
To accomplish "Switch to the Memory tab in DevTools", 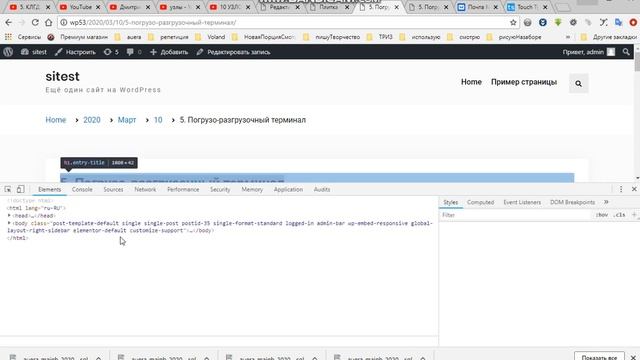I will coord(252,189).
